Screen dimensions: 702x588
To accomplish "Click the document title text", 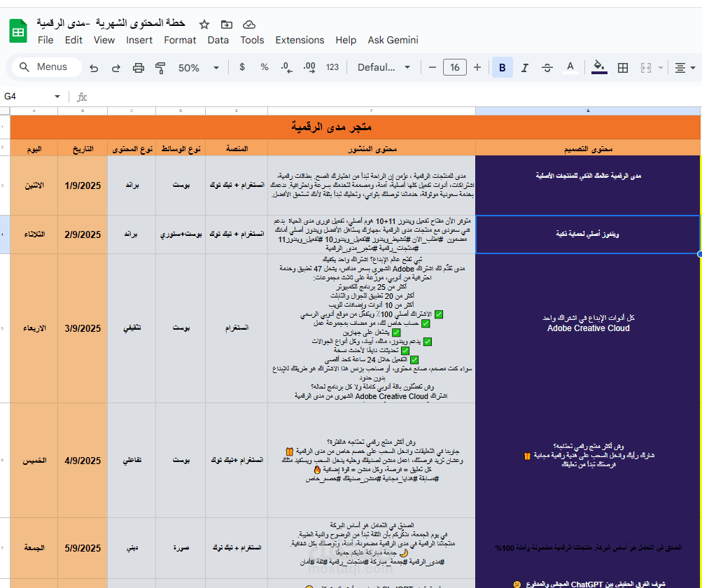I will tap(111, 22).
